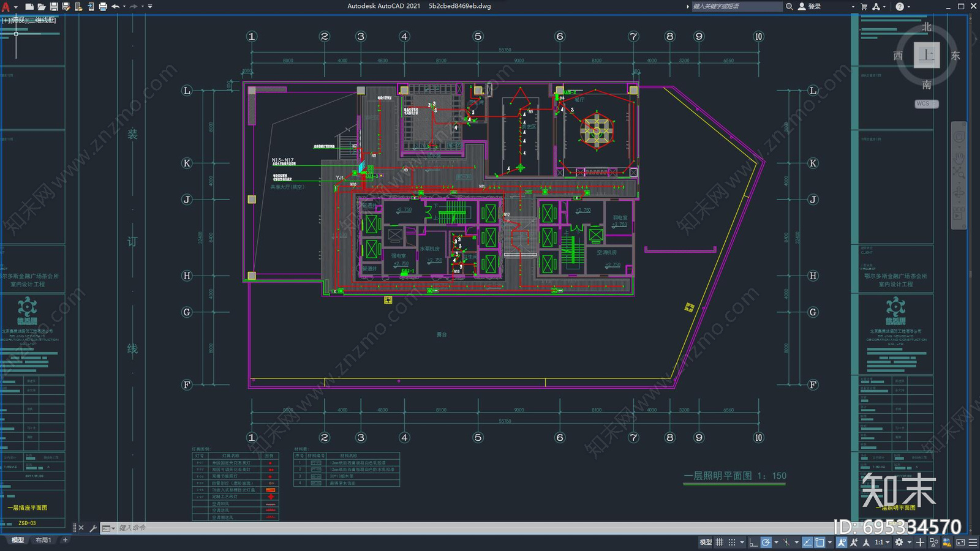Open the sign-in account dropdown arrow

pos(853,7)
